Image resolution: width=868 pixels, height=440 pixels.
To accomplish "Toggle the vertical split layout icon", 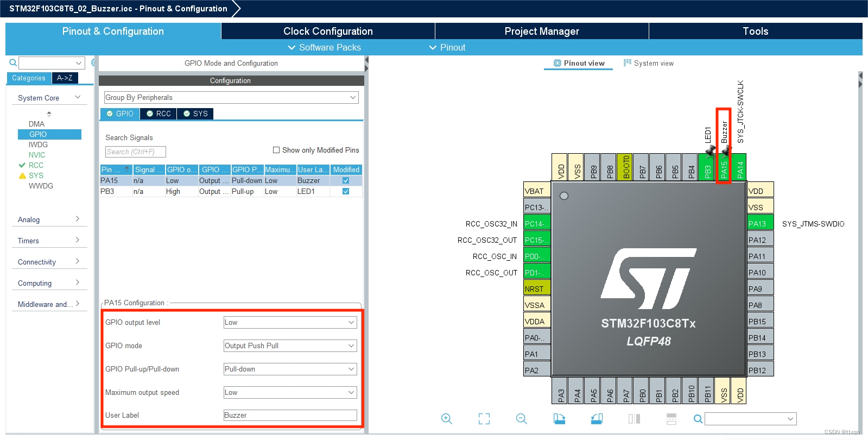I will pos(634,419).
